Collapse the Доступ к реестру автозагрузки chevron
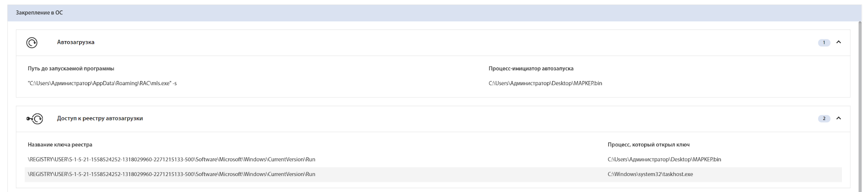The height and width of the screenshot is (192, 868). (838, 118)
